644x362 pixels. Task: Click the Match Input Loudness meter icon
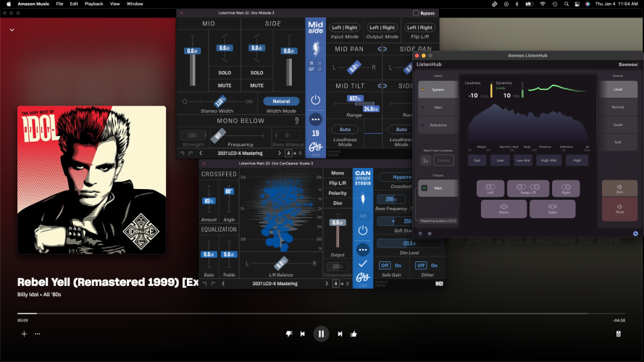tap(425, 160)
